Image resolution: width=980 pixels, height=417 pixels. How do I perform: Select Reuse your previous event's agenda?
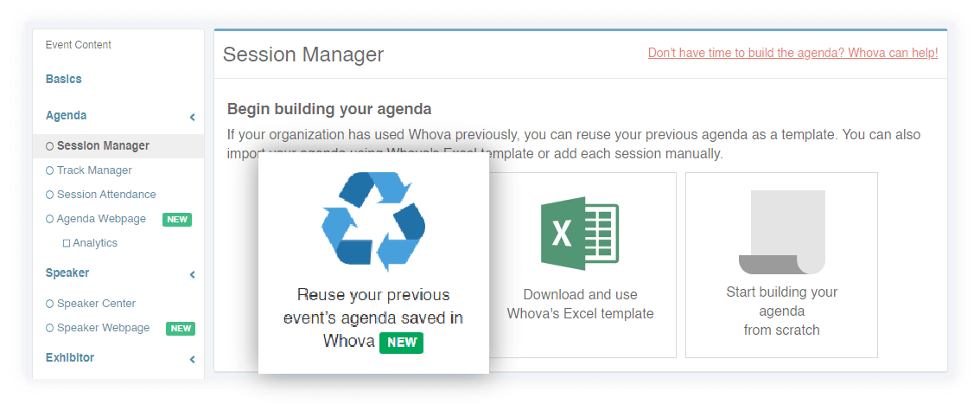click(x=373, y=318)
